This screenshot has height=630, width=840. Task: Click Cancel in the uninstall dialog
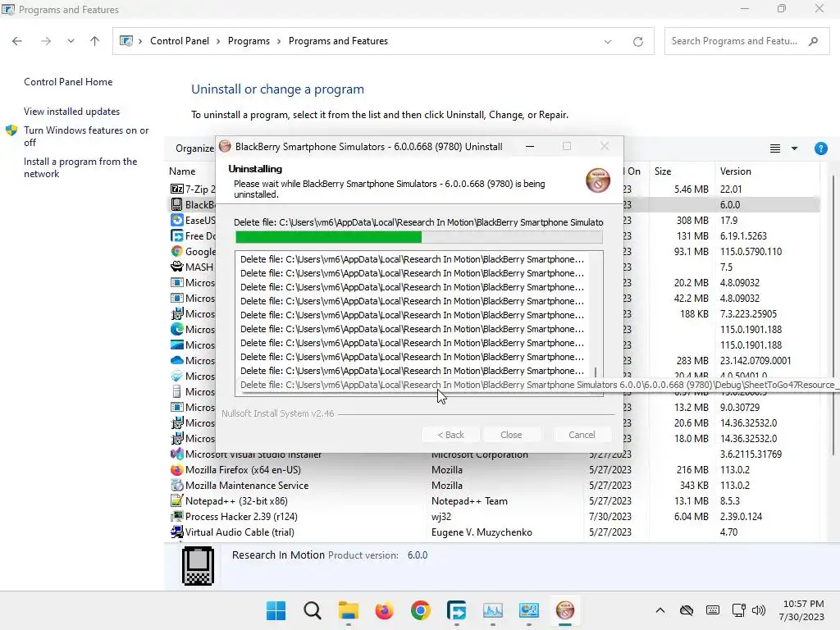click(582, 435)
